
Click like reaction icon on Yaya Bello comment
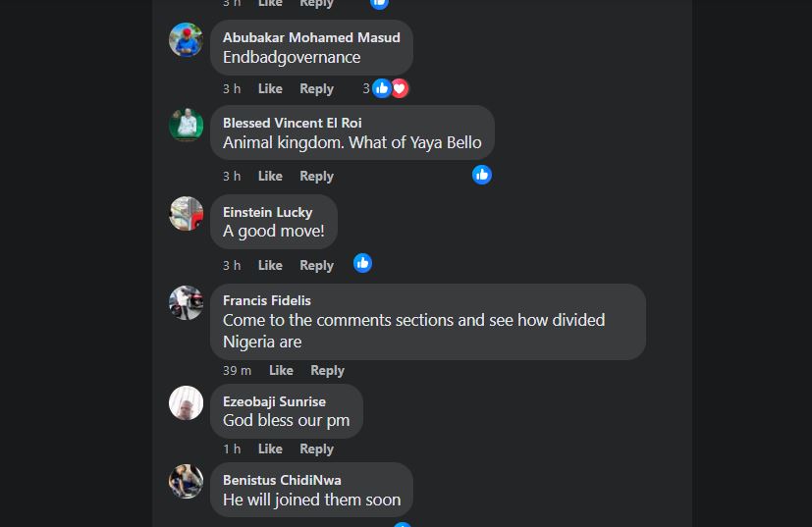coord(481,175)
